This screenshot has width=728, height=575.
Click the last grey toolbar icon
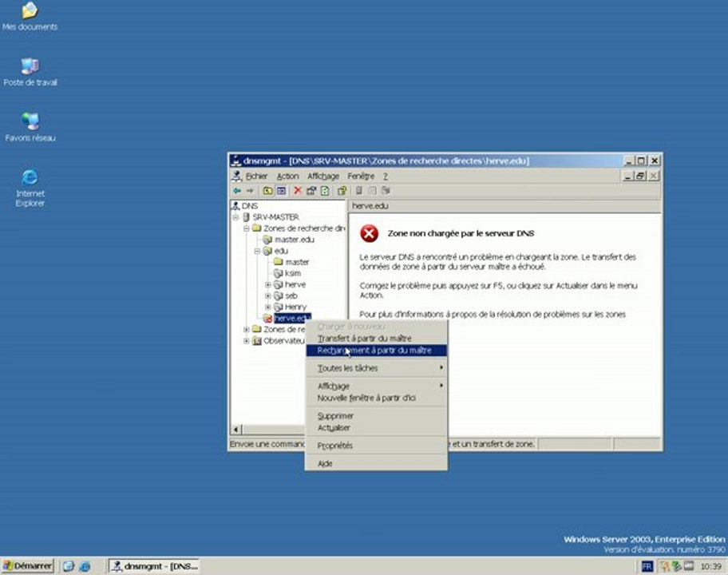386,191
